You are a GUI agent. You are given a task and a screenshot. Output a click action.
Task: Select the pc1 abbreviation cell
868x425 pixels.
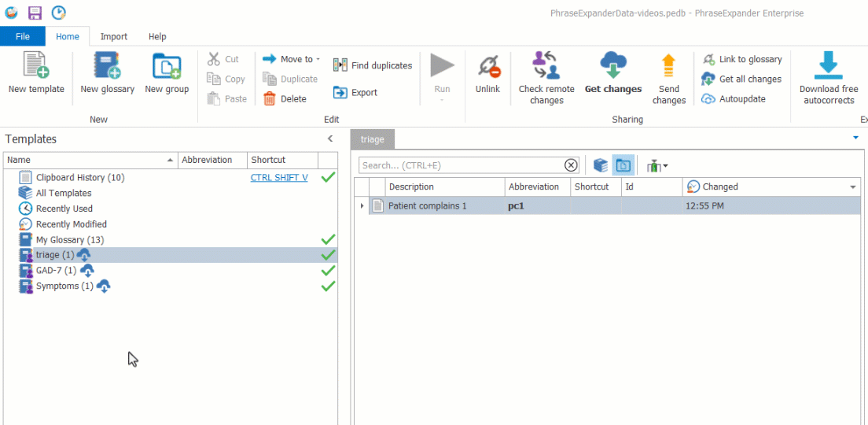pos(538,206)
